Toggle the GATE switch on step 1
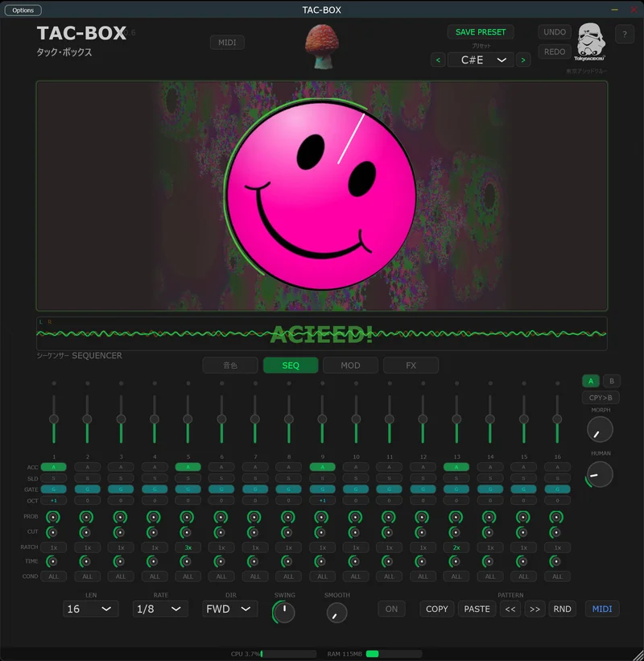The image size is (644, 661). pyautogui.click(x=53, y=489)
